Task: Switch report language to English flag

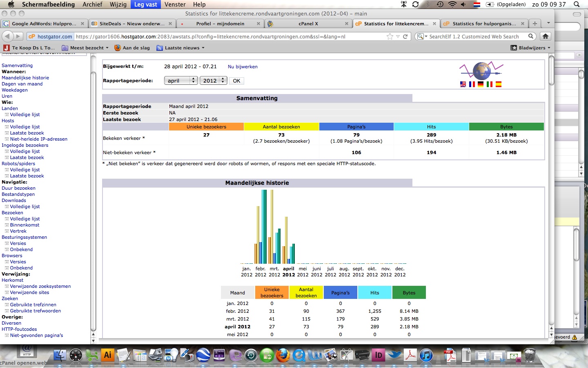Action: click(463, 84)
